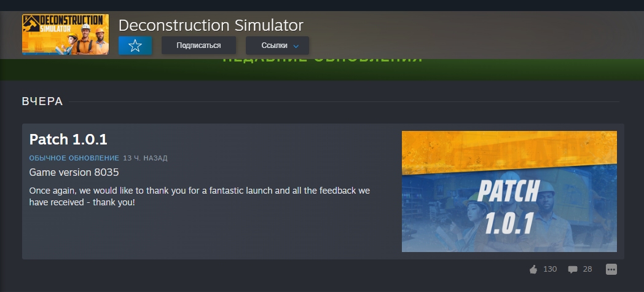Image resolution: width=644 pixels, height=292 pixels.
Task: Click the 130 likes count
Action: pyautogui.click(x=550, y=269)
